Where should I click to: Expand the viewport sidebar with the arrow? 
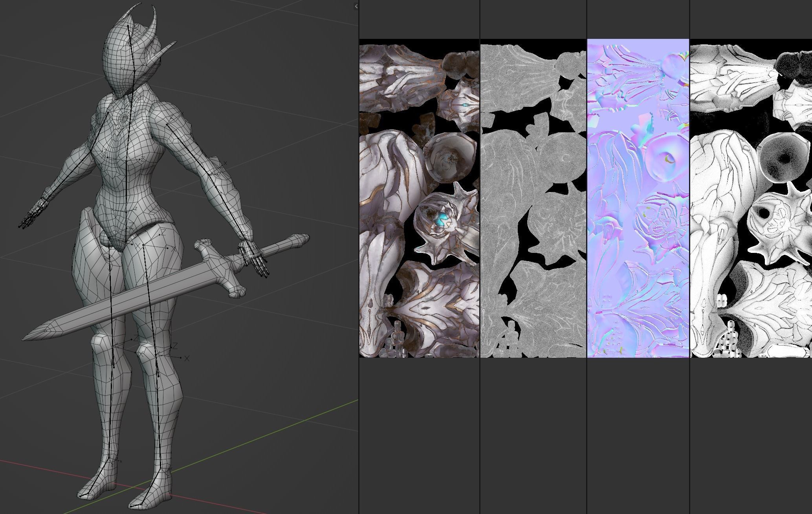tap(356, 6)
